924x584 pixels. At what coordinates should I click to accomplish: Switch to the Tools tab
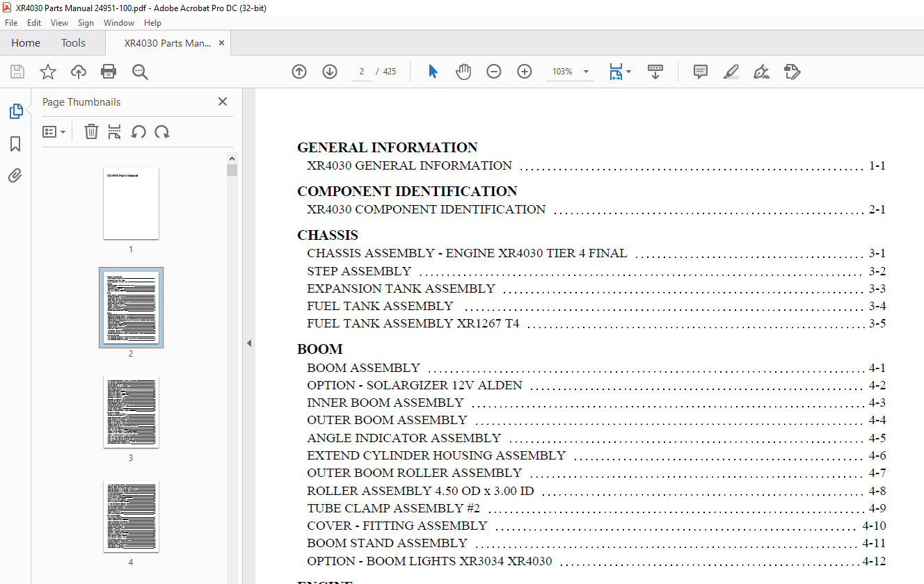click(x=73, y=43)
